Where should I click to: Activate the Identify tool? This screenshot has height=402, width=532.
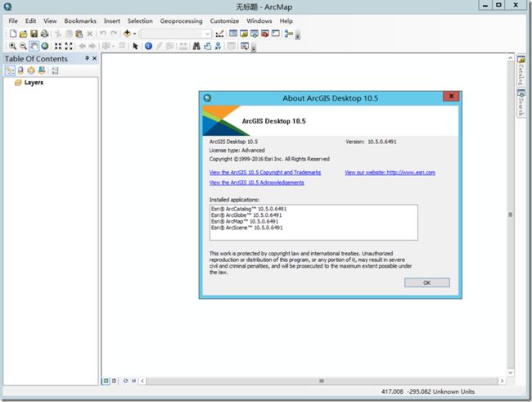(x=148, y=46)
